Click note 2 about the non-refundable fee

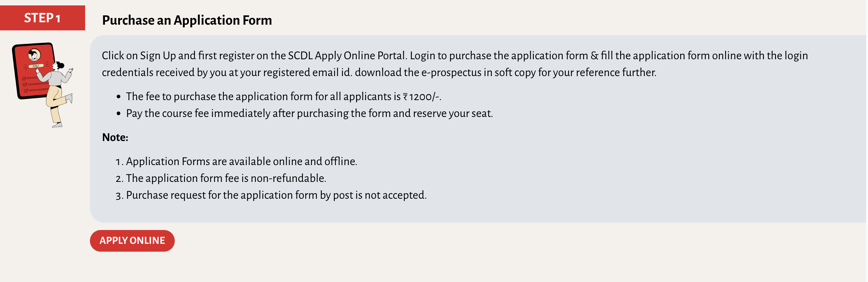pyautogui.click(x=226, y=178)
